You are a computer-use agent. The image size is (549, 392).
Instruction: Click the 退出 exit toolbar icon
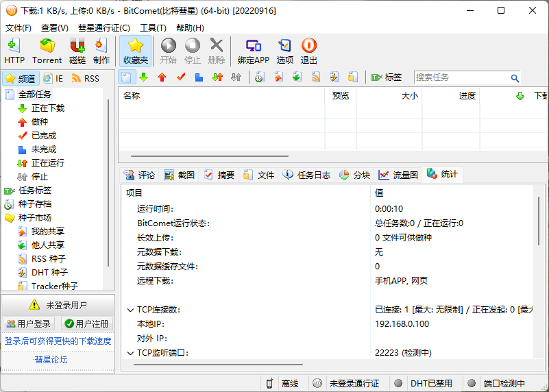pos(309,51)
